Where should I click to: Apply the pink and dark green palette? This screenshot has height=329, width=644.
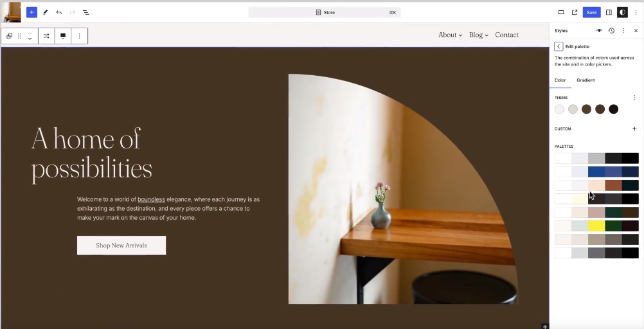597,212
